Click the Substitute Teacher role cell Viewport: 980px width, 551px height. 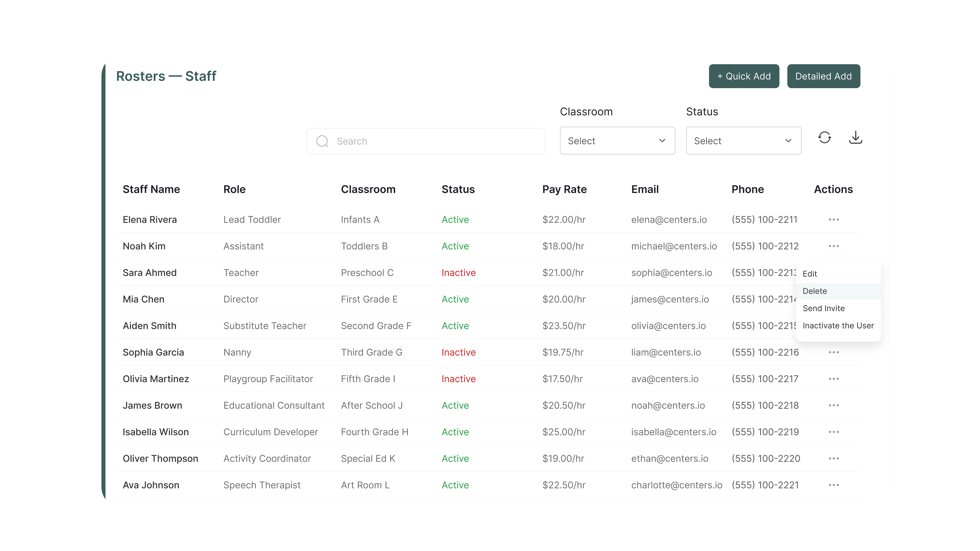tap(265, 326)
